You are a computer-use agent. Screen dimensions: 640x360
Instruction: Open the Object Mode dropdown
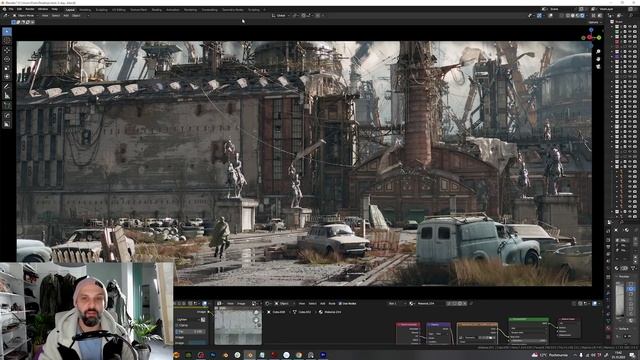[x=27, y=16]
